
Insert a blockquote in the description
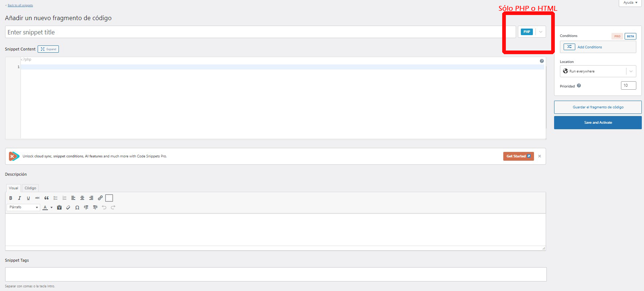(46, 198)
